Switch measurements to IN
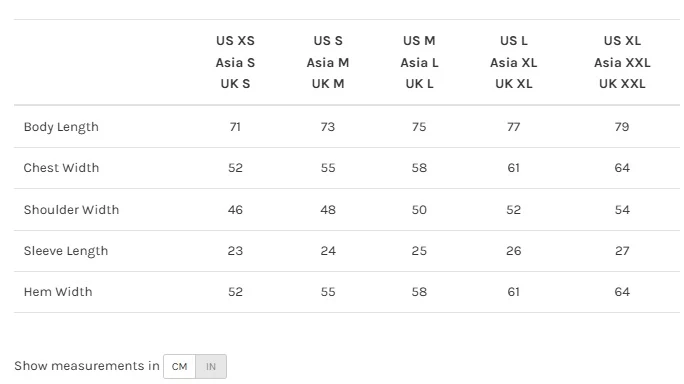This screenshot has width=684, height=384. click(x=211, y=367)
